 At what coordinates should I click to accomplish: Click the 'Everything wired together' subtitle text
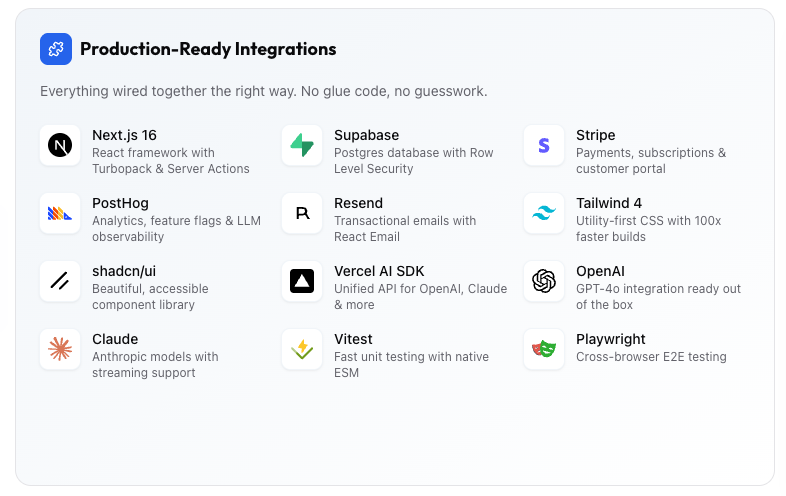coord(263,91)
